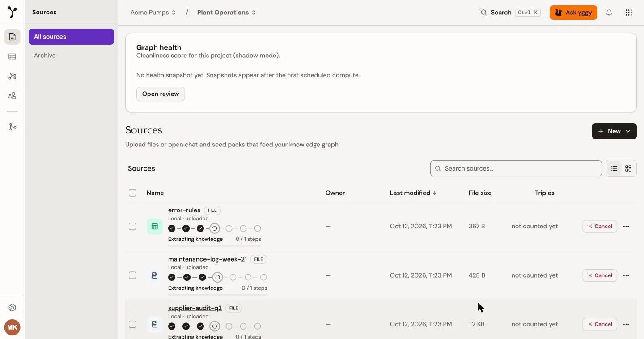
Task: Sort by Last modified column
Action: pyautogui.click(x=413, y=193)
